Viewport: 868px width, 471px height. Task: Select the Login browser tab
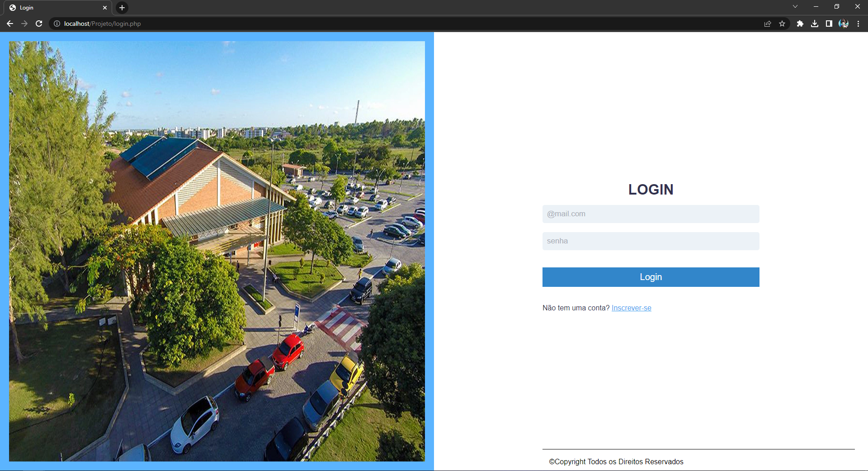[x=50, y=7]
